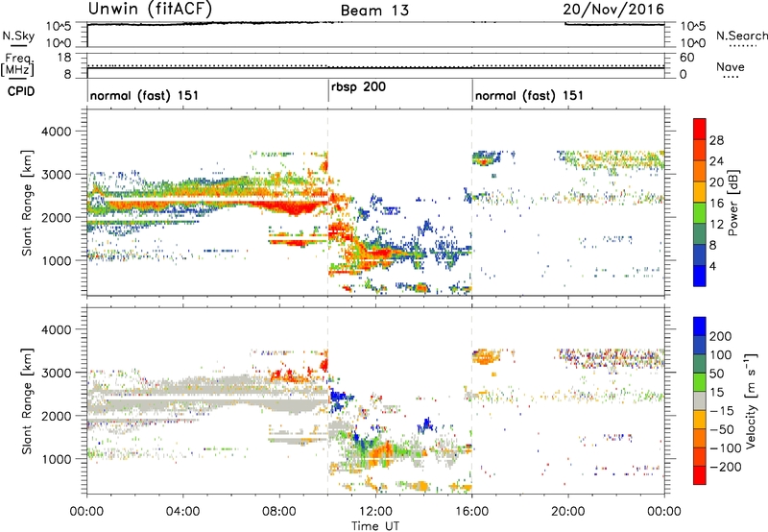Click power colorbar tick label '28'
Screen dimensions: 768x532
[716, 140]
